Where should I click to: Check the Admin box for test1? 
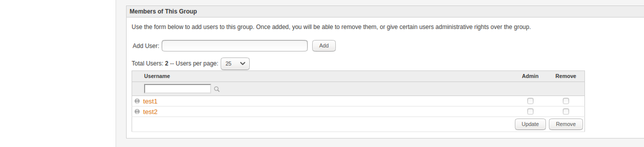pyautogui.click(x=530, y=101)
